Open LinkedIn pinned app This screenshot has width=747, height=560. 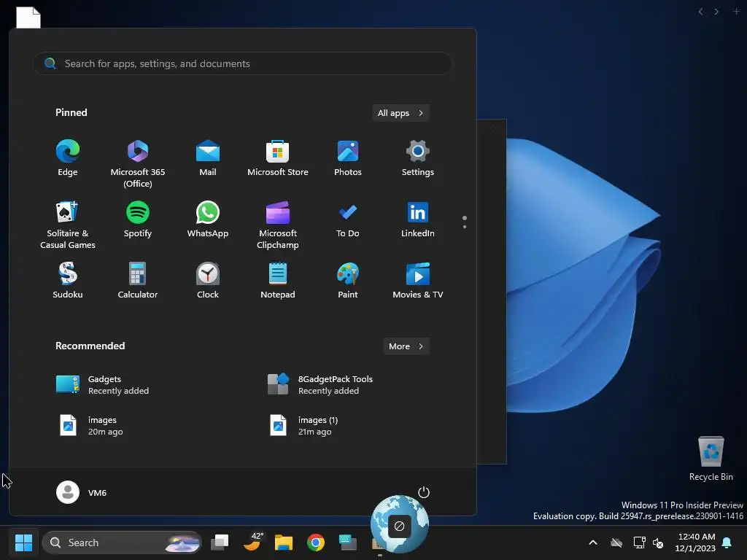click(x=418, y=220)
